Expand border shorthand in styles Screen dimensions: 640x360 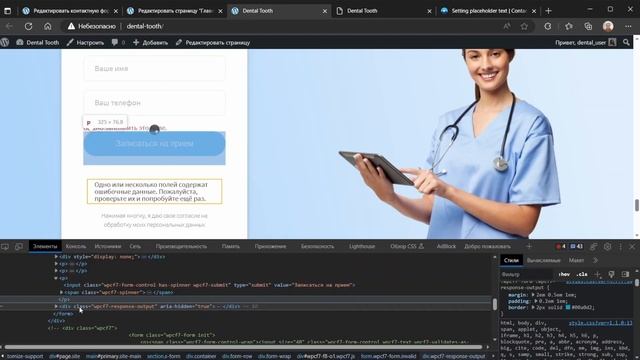click(533, 307)
